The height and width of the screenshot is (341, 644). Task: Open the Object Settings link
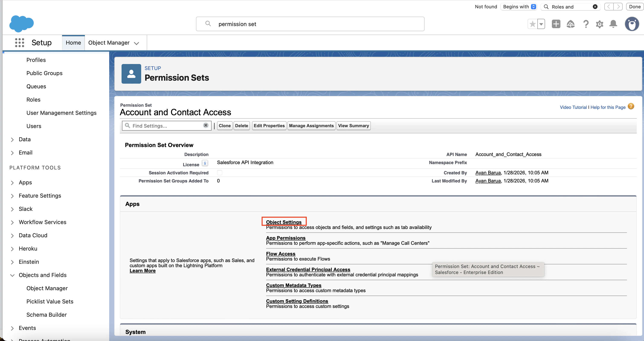(283, 222)
